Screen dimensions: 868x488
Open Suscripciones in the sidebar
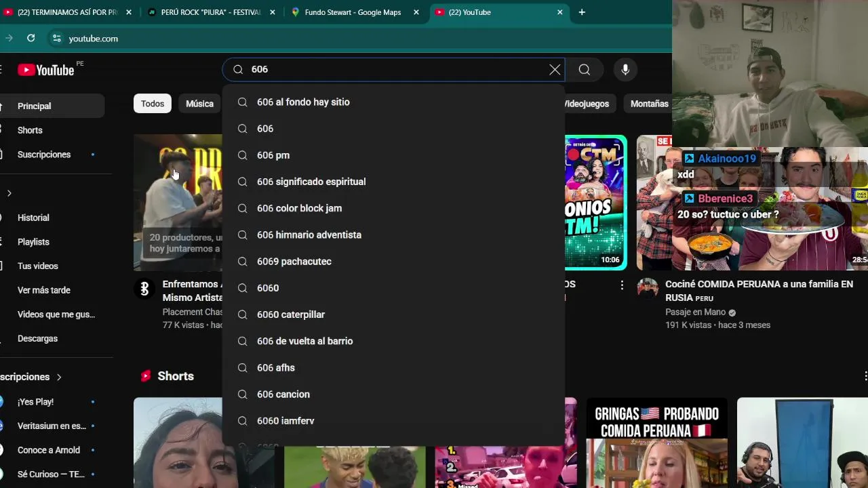click(52, 155)
